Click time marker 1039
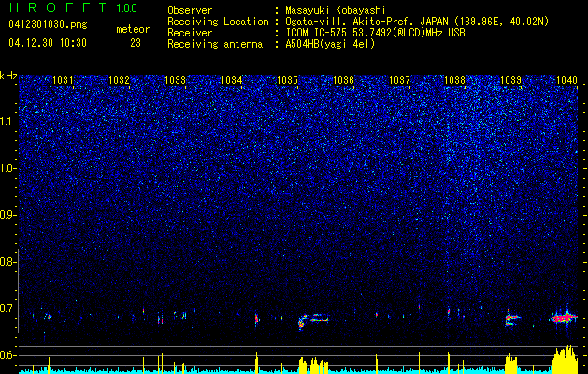 coord(511,79)
